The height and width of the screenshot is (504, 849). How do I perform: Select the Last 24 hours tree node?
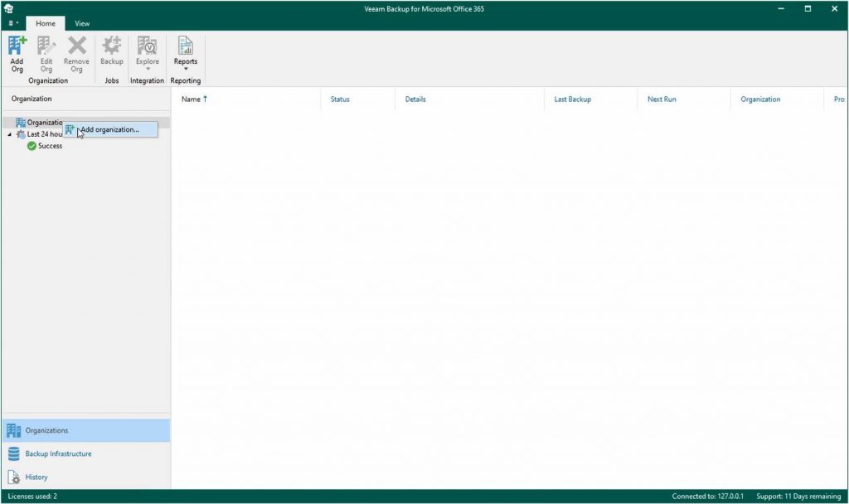point(39,134)
